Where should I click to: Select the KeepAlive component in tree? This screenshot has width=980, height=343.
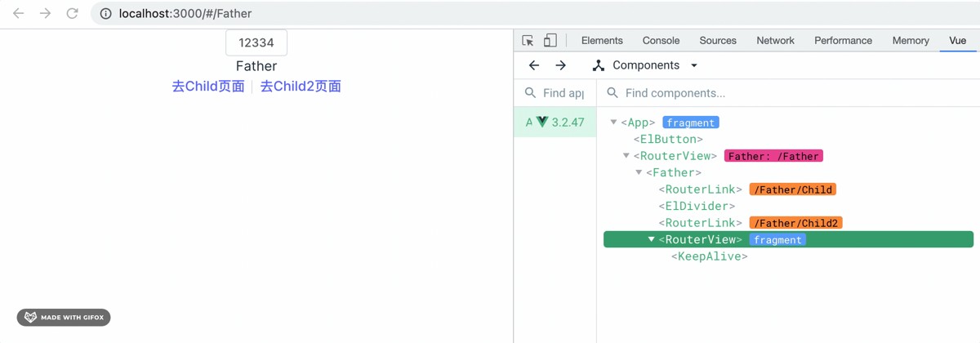point(709,256)
